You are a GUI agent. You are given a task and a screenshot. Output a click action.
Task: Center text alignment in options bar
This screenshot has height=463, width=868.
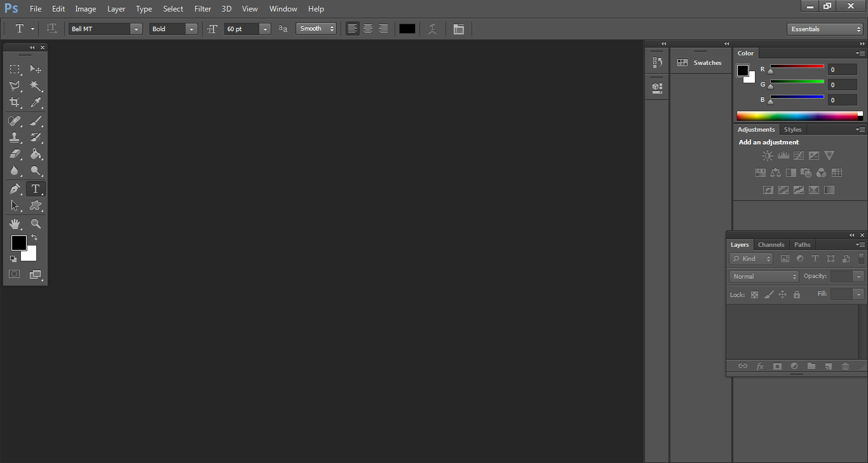(368, 29)
